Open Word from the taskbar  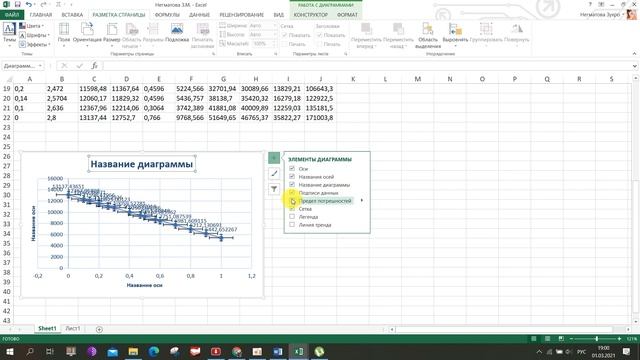coord(278,351)
